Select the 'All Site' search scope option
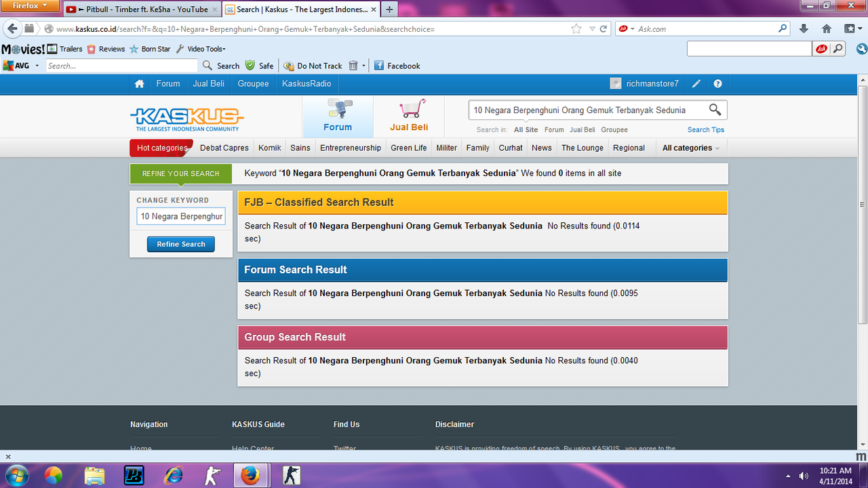The width and height of the screenshot is (868, 488). (x=526, y=129)
